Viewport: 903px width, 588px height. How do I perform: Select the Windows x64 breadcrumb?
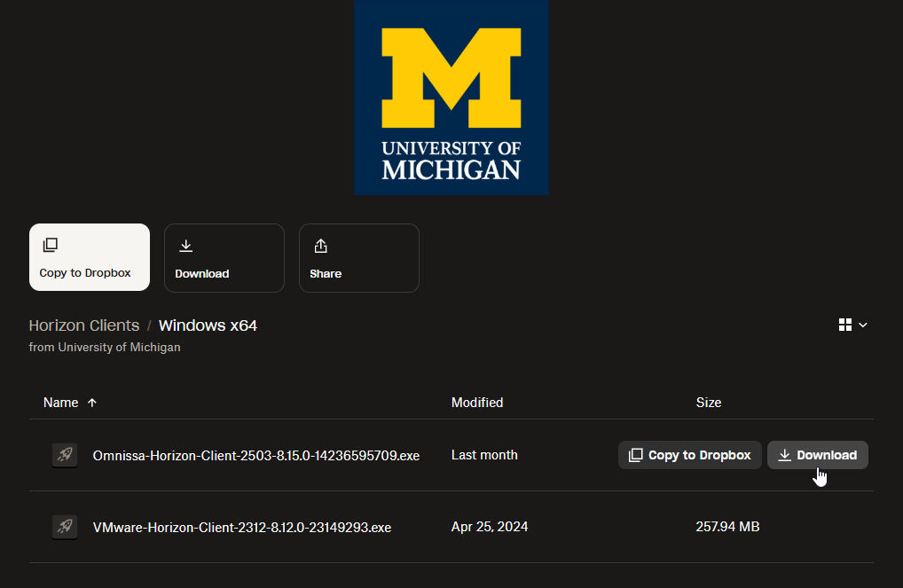pyautogui.click(x=208, y=325)
